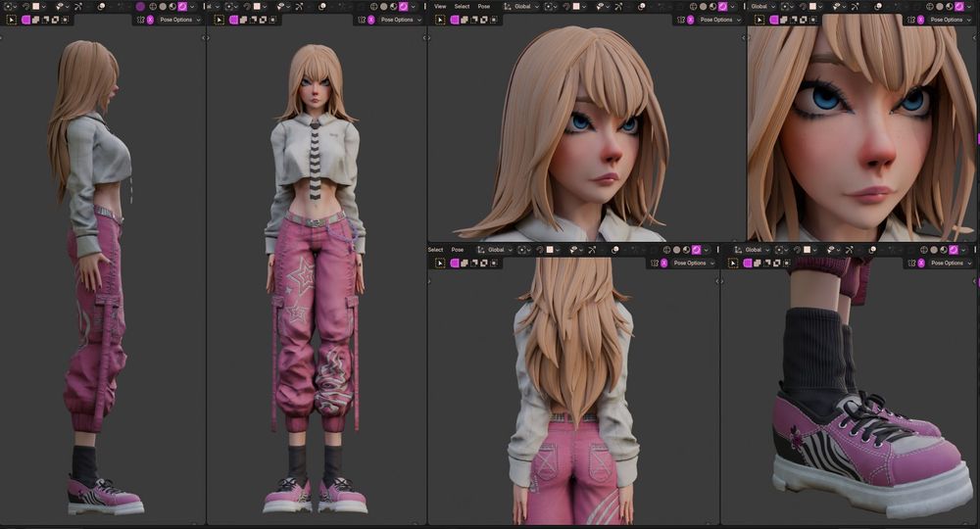Toggle rendered shading in shoe viewport

[954, 250]
